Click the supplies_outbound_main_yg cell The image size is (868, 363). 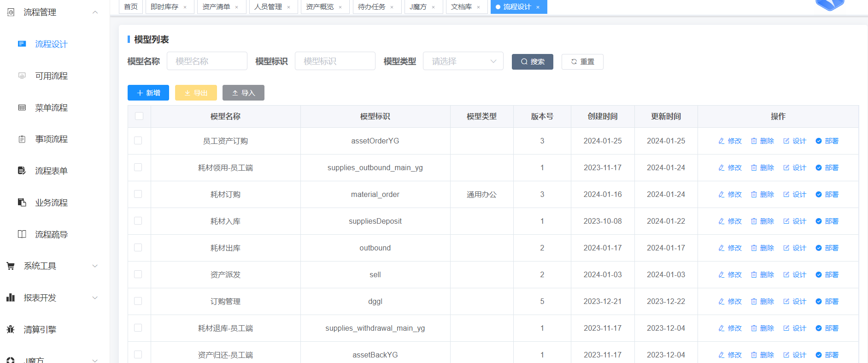click(x=375, y=168)
